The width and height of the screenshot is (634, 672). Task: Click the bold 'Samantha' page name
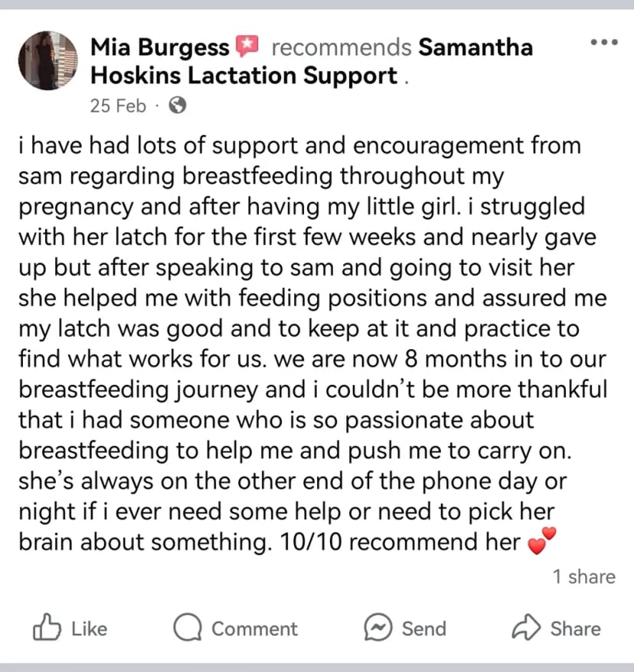tap(475, 47)
